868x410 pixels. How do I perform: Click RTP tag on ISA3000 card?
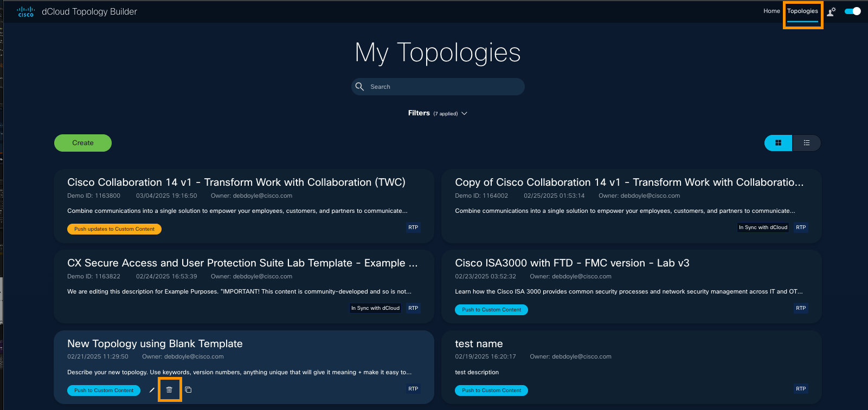[x=801, y=308]
